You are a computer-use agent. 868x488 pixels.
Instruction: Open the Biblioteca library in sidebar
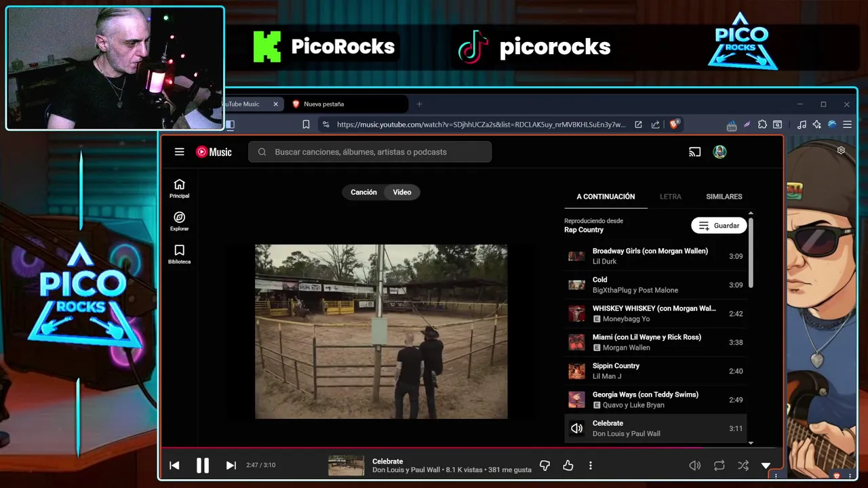179,254
